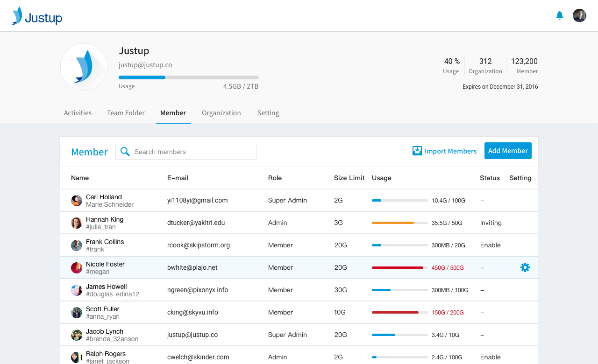Viewport: 598px width, 364px height.
Task: Switch to the Activities tab
Action: (x=78, y=113)
